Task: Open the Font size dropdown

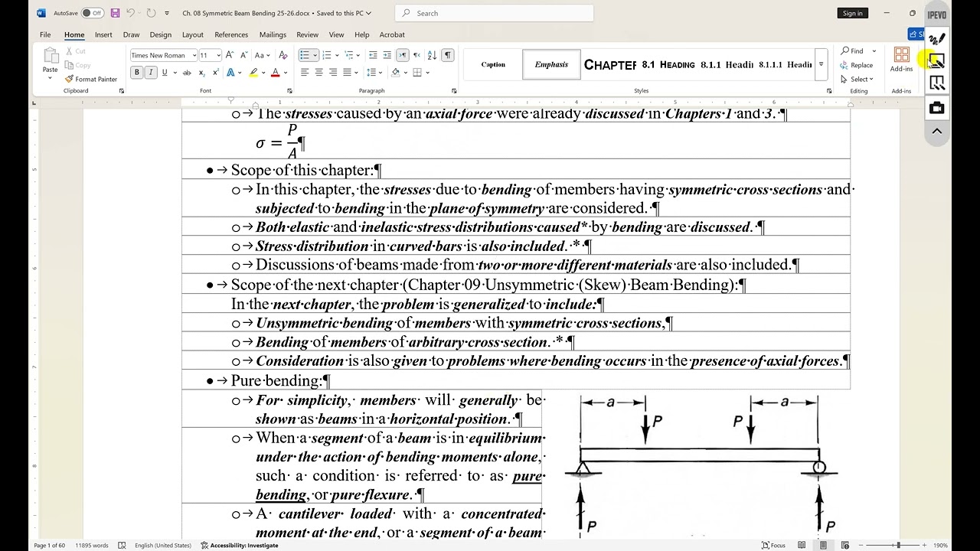Action: [x=219, y=55]
